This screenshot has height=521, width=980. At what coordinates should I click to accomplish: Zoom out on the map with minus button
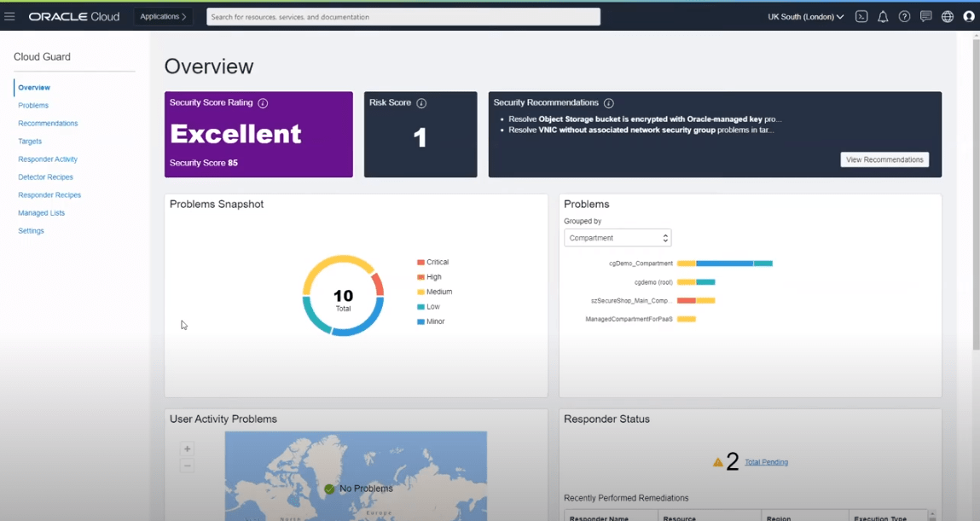187,466
